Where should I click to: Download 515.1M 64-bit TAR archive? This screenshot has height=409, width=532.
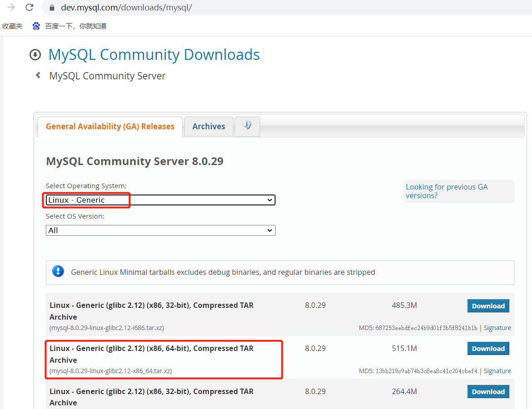pos(488,348)
